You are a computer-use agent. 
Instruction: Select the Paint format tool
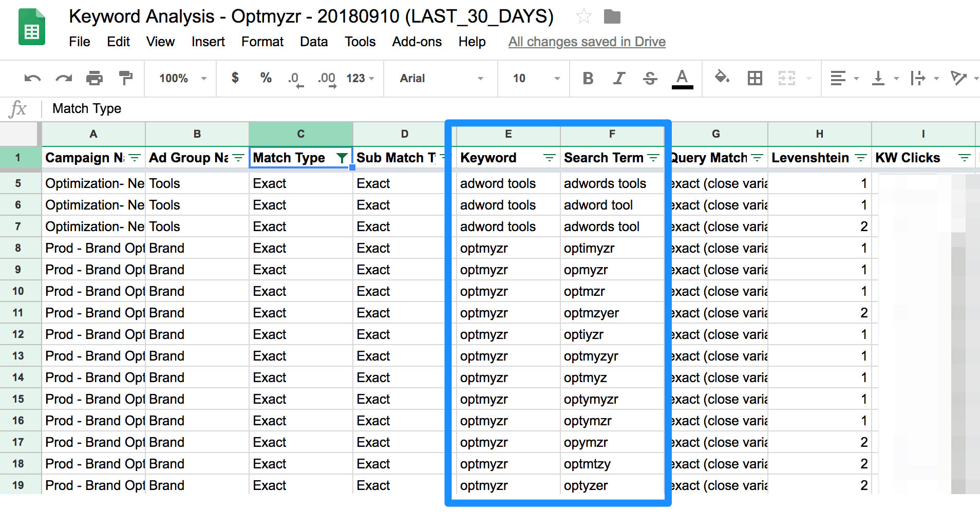[125, 78]
